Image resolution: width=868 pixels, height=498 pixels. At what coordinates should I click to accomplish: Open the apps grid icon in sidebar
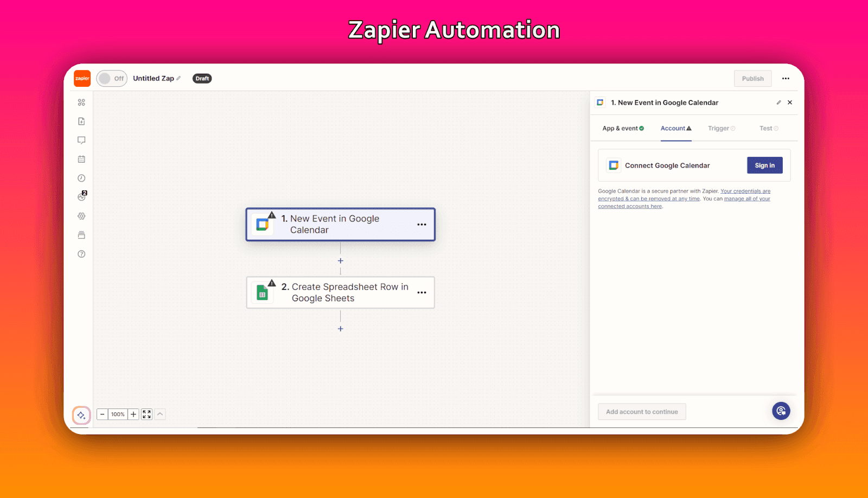pos(81,103)
